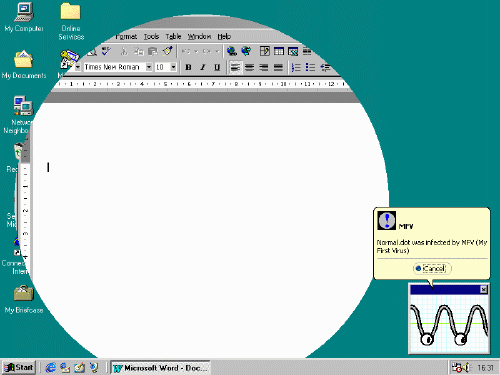Click the Decrease Indent icon
Viewport: 500px width, 375px height.
point(325,67)
